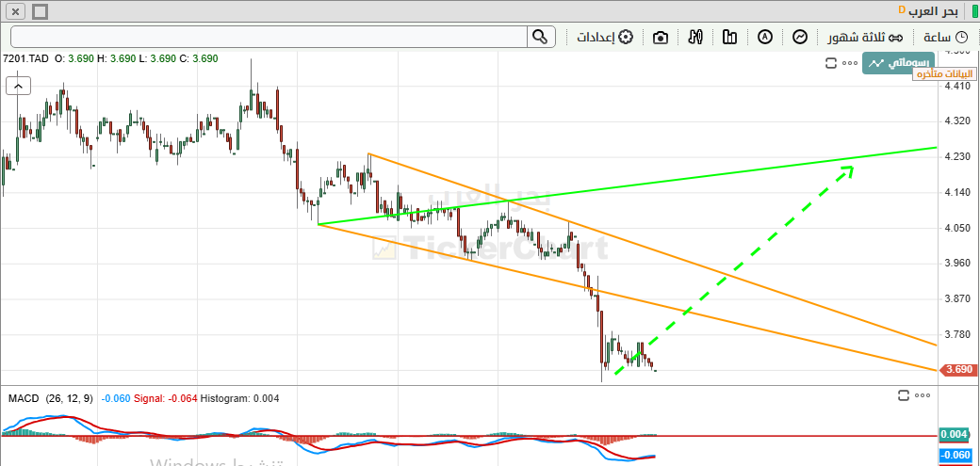Click the MACD indicator label

[24, 398]
